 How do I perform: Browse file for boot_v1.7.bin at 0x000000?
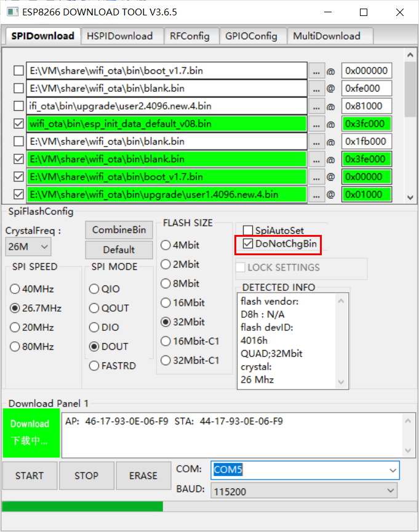click(316, 71)
